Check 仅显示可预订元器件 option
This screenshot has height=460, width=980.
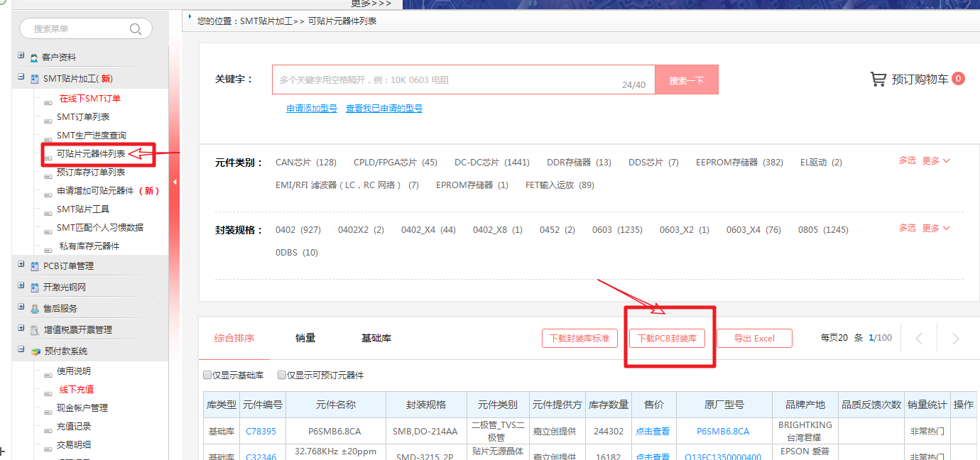tap(282, 375)
